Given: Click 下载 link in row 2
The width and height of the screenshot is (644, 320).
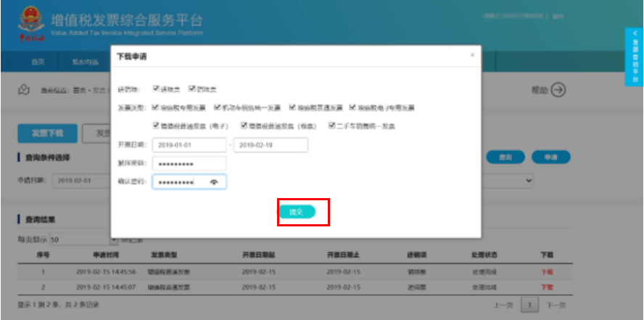Looking at the screenshot, I should [547, 287].
